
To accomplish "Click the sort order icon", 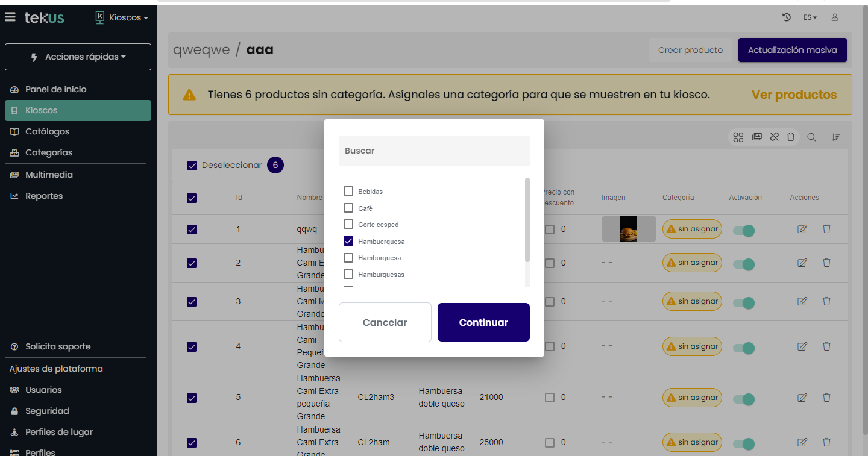I will pyautogui.click(x=835, y=137).
